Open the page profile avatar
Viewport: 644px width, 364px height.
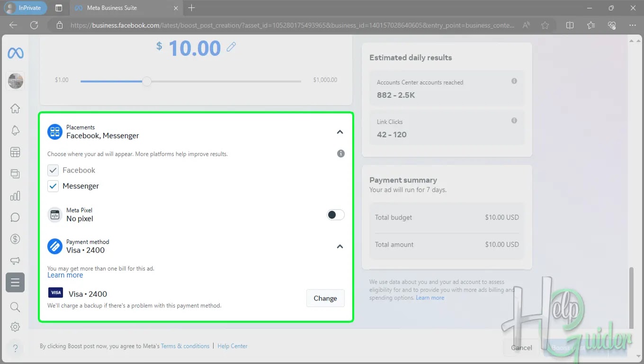click(x=15, y=81)
